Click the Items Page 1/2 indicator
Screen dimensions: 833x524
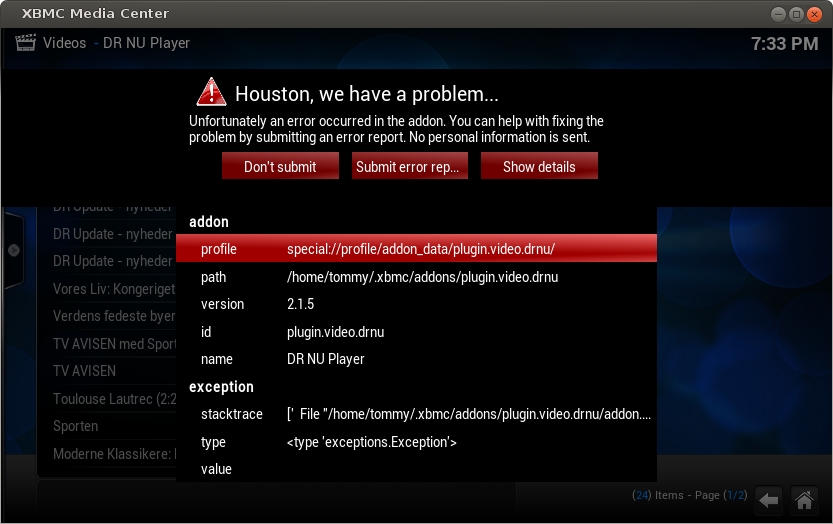pos(689,495)
